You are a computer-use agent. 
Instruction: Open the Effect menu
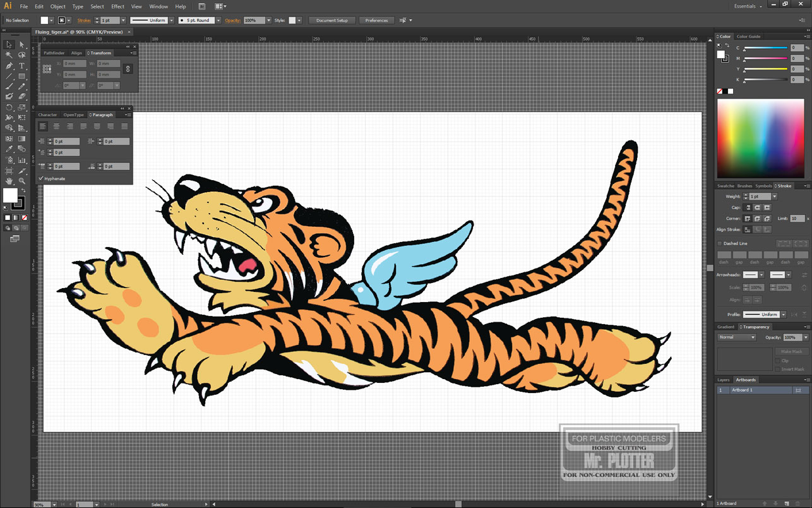tap(117, 6)
